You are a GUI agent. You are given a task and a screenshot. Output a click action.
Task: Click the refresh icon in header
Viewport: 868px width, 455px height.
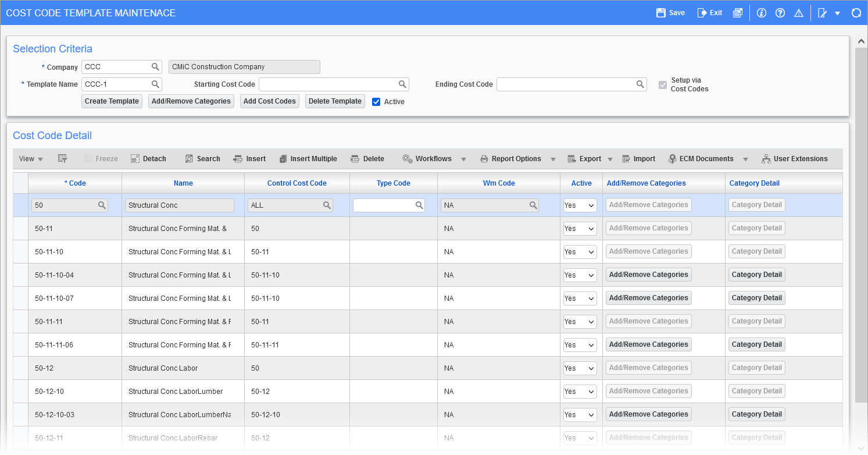pyautogui.click(x=856, y=13)
